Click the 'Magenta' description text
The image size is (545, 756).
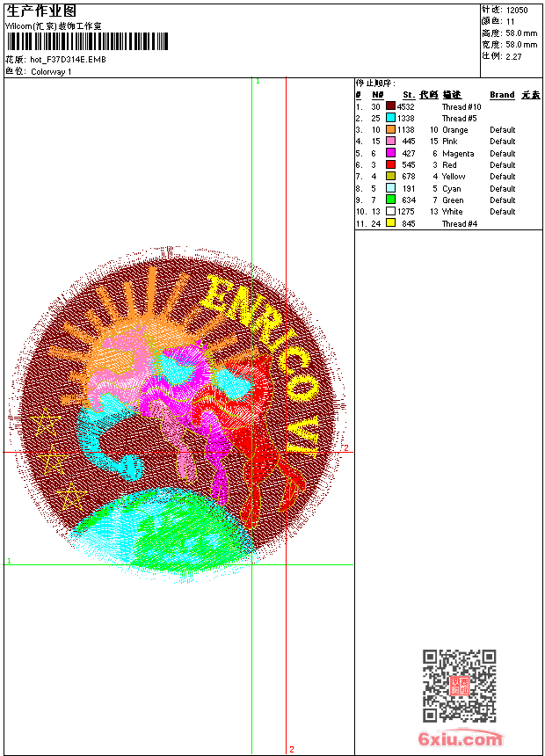(458, 154)
